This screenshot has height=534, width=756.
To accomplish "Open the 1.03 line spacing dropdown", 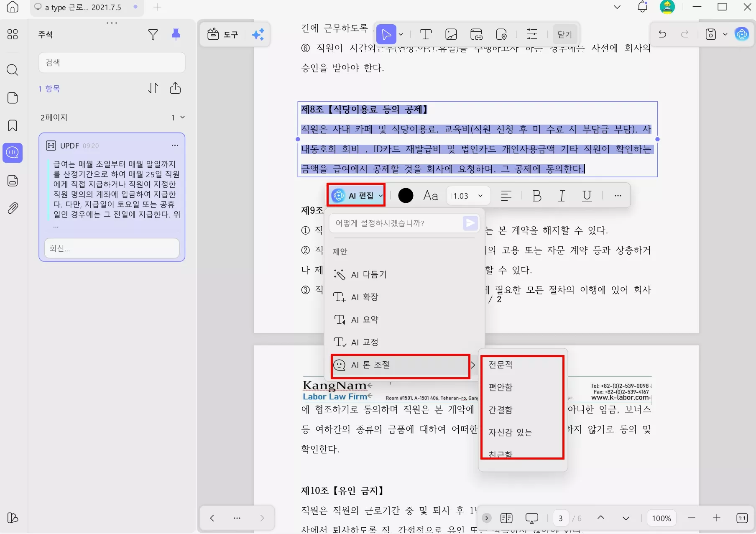I will tap(467, 195).
